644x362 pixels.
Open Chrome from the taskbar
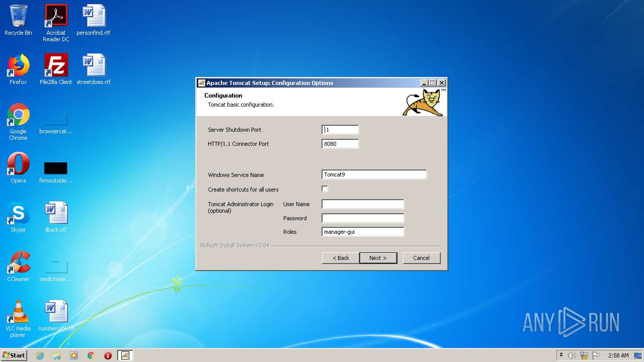91,355
